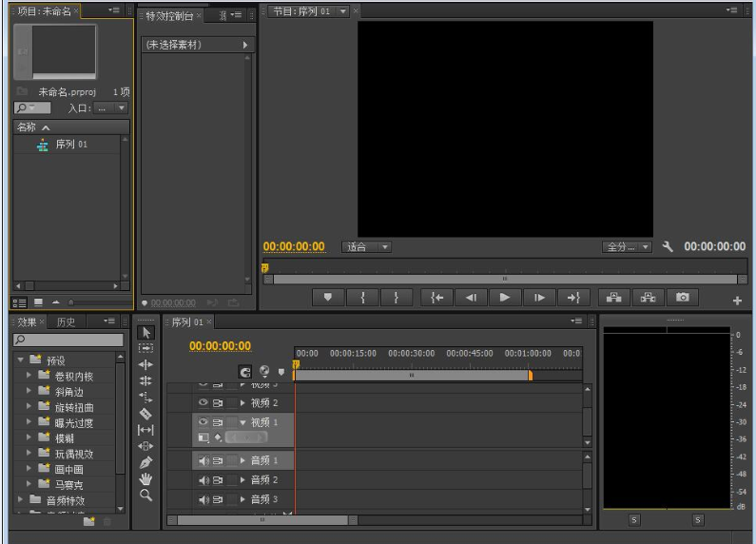This screenshot has width=756, height=544.
Task: Switch to the 历史 history tab
Action: coord(66,321)
